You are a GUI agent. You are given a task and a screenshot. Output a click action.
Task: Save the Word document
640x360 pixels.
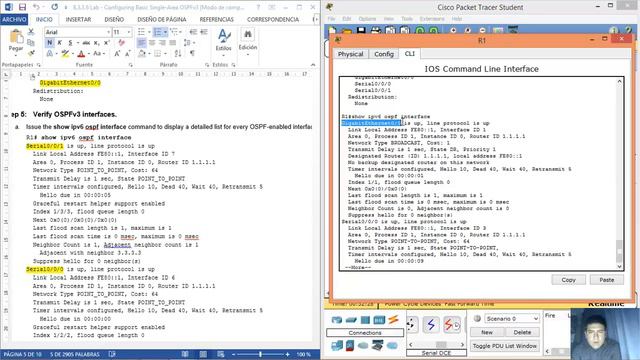[22, 7]
